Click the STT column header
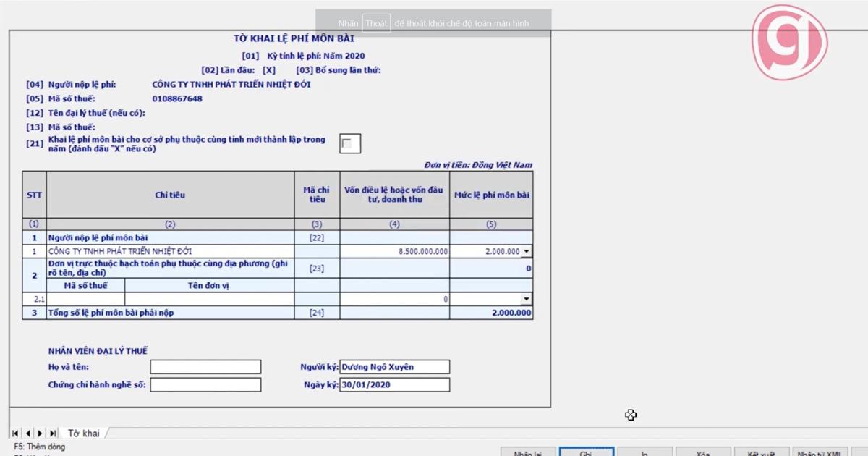Image resolution: width=868 pixels, height=456 pixels. tap(34, 195)
